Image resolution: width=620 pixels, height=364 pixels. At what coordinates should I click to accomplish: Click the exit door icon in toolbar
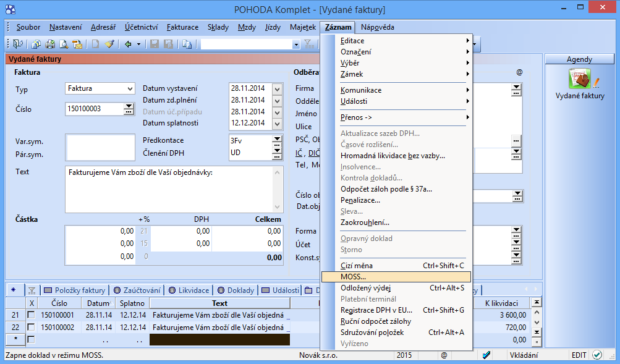tap(18, 44)
